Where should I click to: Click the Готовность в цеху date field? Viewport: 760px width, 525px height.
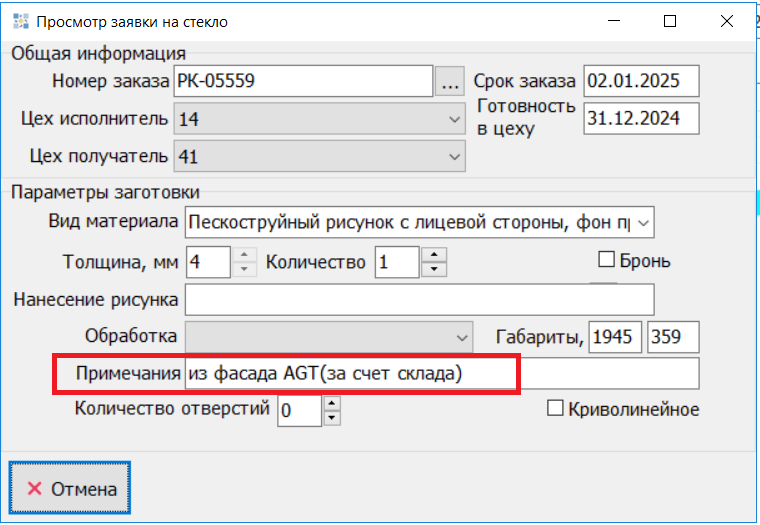point(640,117)
